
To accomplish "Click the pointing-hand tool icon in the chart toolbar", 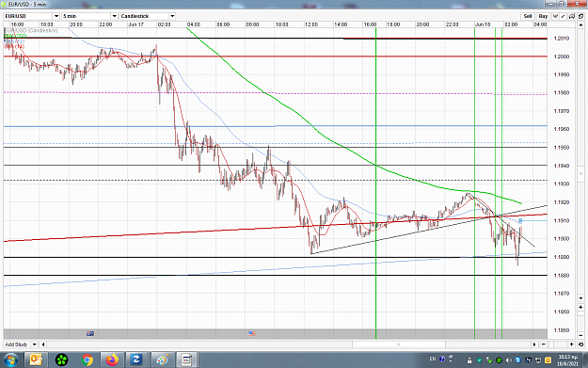I will click(x=572, y=16).
